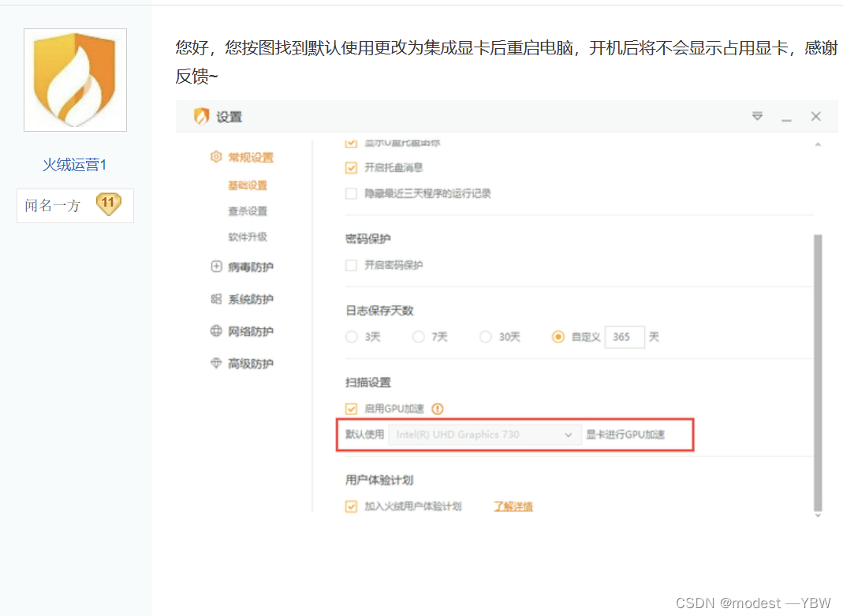Click the globe icon beside 网络防护
Image resolution: width=843 pixels, height=616 pixels.
(216, 331)
